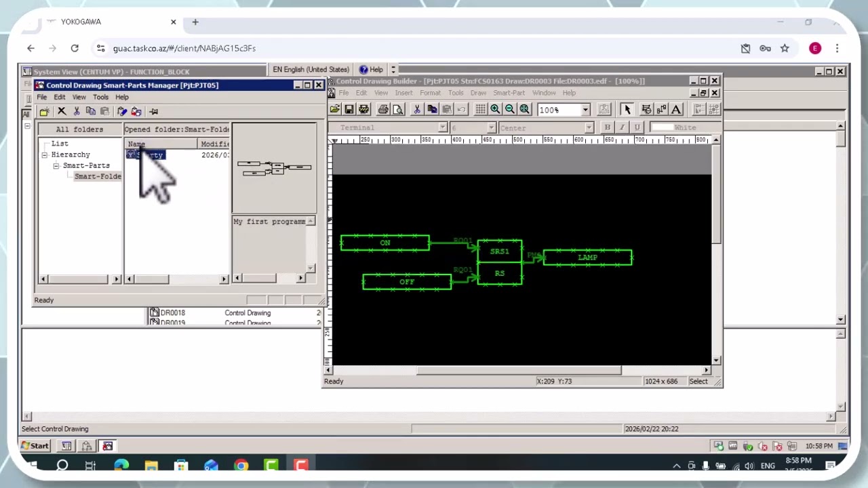Viewport: 868px width, 488px height.
Task: Bookmark this page with the star icon
Action: point(785,48)
